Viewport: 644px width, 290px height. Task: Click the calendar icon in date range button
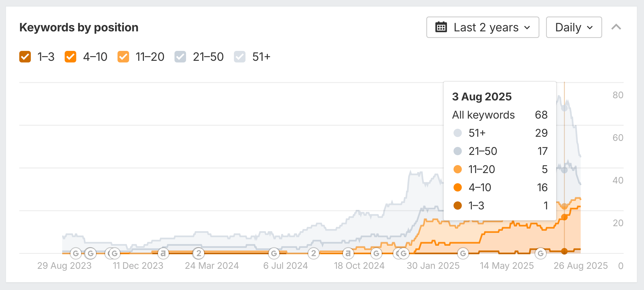441,27
